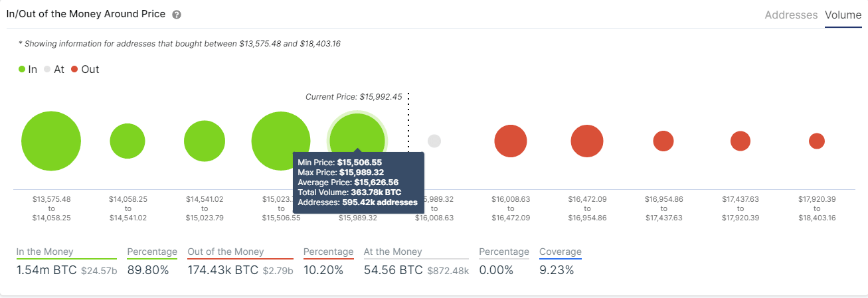Click the $16,472.09 to $16,954.86 red bubble
The height and width of the screenshot is (298, 868).
coord(587,141)
